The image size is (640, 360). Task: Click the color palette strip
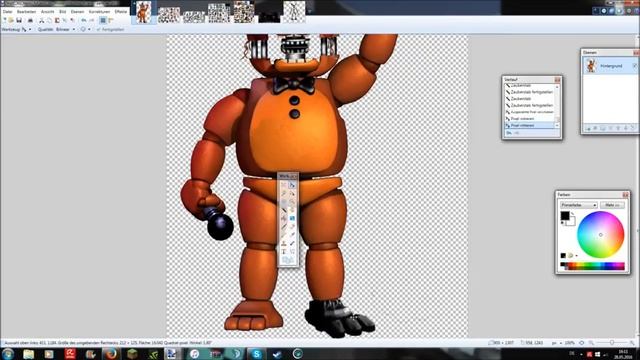coord(593,266)
